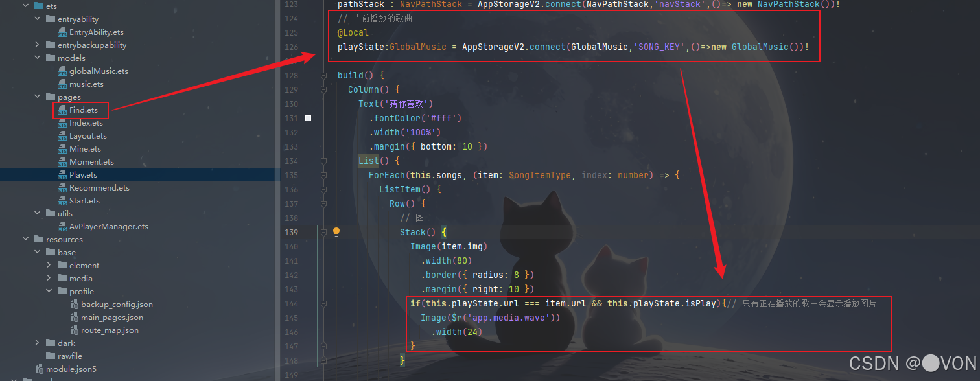Open Recommend.ets in the project tree
This screenshot has width=980, height=381.
tap(99, 187)
